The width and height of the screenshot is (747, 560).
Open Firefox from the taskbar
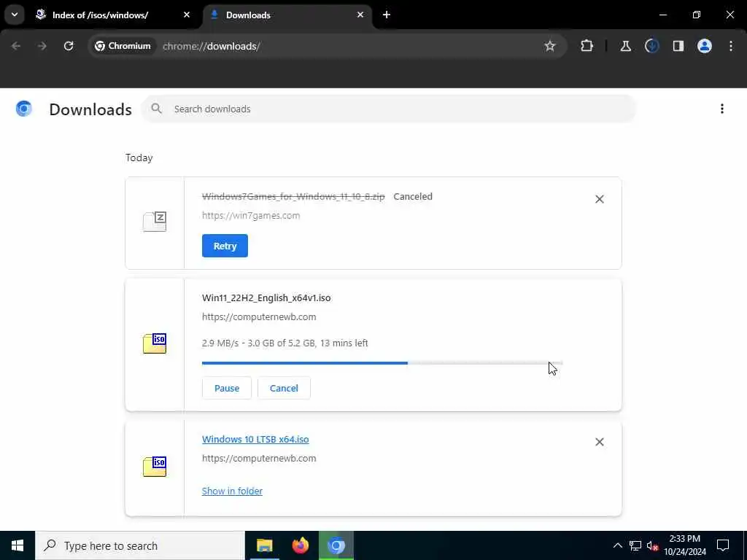coord(300,545)
